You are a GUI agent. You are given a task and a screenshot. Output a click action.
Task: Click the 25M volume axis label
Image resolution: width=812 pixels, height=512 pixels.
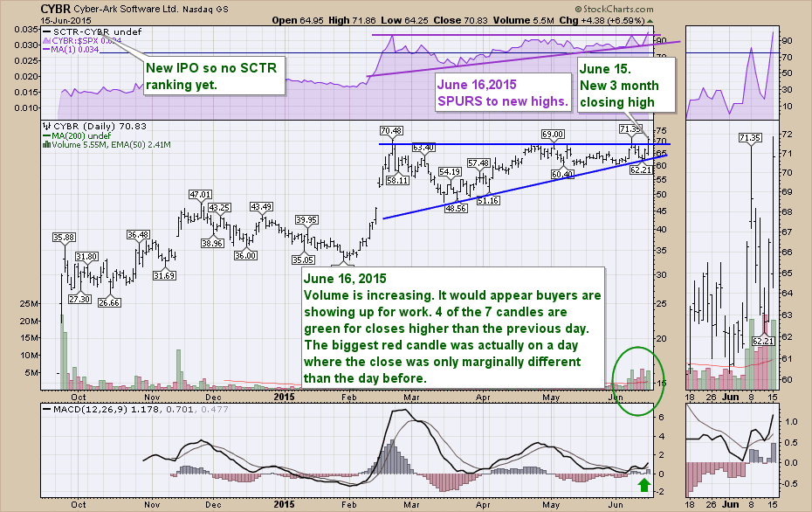click(x=27, y=304)
